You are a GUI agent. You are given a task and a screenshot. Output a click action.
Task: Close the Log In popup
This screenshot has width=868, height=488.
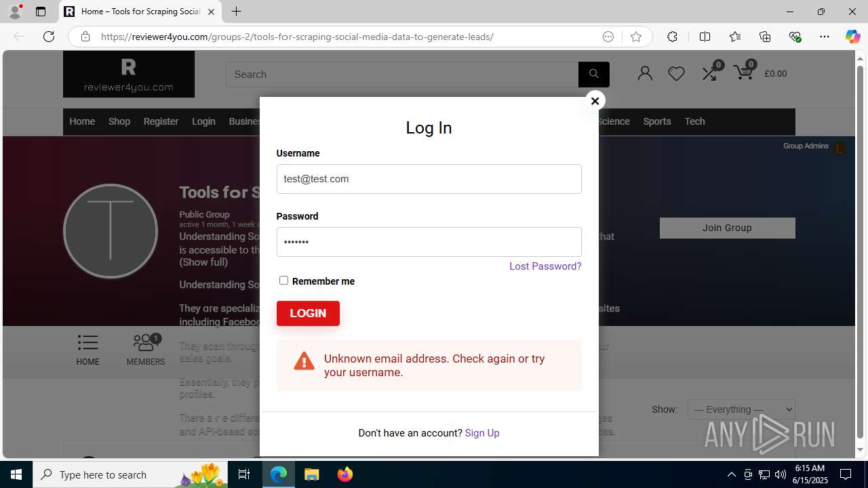pyautogui.click(x=595, y=101)
